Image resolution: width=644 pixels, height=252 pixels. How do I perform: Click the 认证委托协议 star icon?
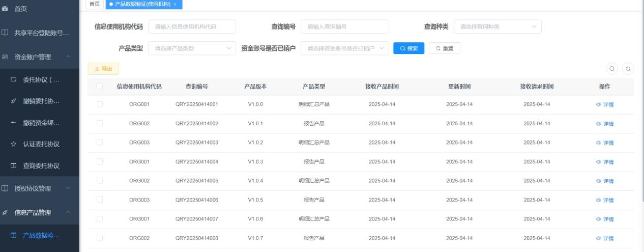tap(14, 144)
